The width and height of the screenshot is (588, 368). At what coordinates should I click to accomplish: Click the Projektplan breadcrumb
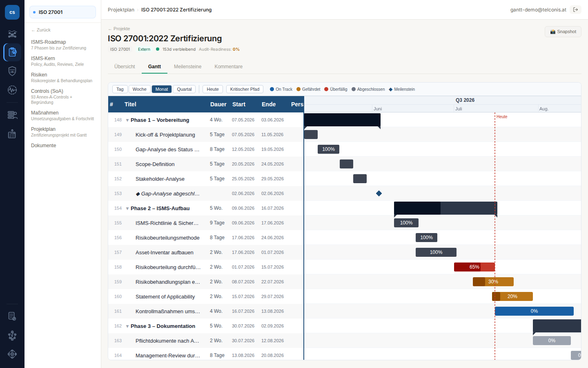coord(121,10)
